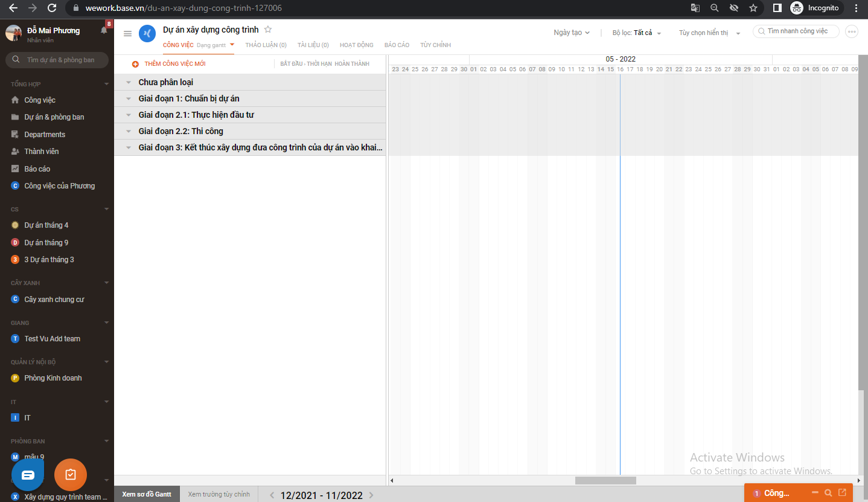
Task: Go to previous period arrow near 12/2021
Action: (272, 495)
